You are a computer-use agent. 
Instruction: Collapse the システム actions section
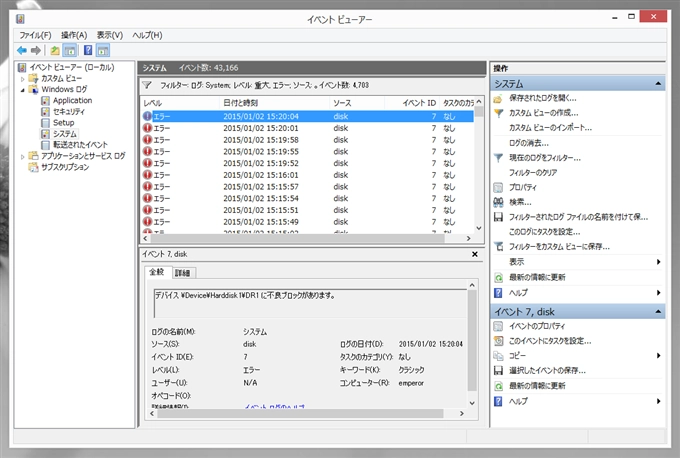[658, 83]
